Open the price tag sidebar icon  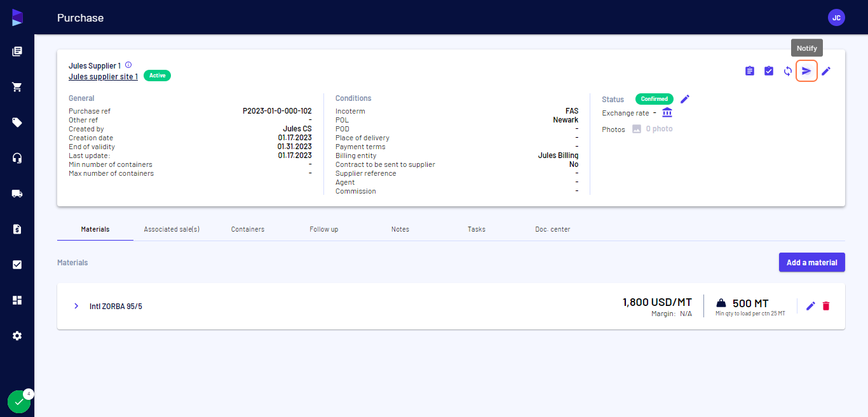[x=17, y=122]
